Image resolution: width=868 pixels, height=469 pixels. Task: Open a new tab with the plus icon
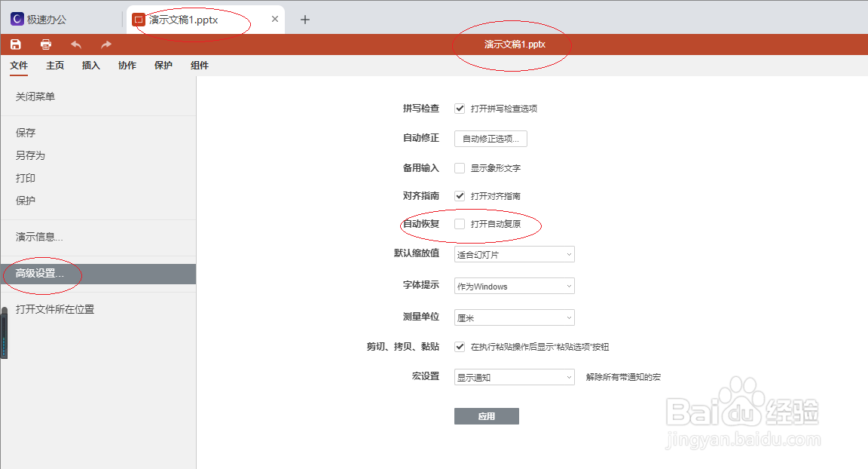tap(304, 20)
